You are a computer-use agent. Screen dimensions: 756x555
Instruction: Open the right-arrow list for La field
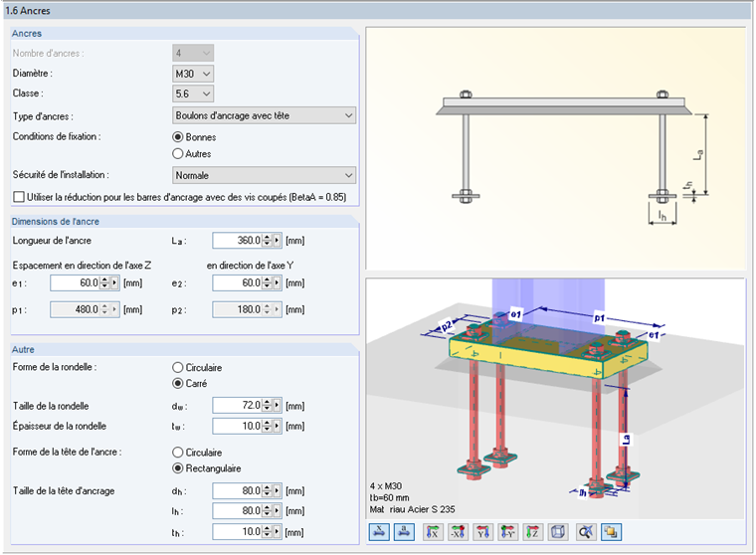point(277,240)
